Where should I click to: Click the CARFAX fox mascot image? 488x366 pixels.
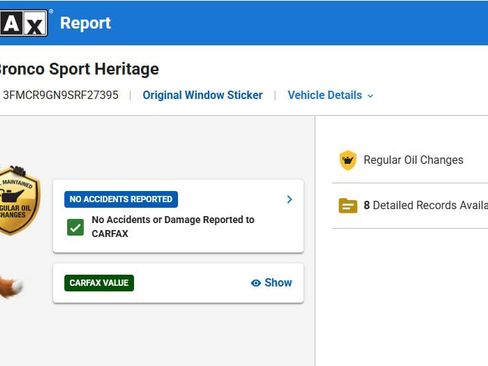11,286
